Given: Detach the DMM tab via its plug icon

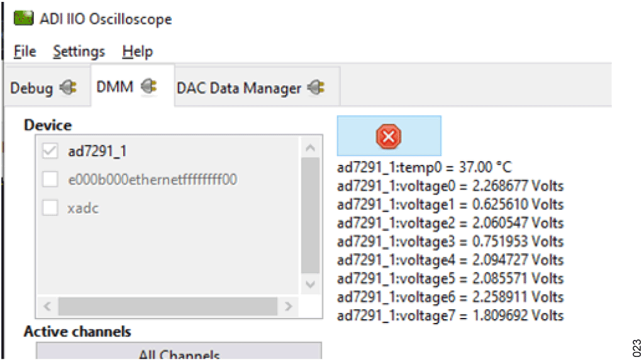Looking at the screenshot, I should (148, 86).
